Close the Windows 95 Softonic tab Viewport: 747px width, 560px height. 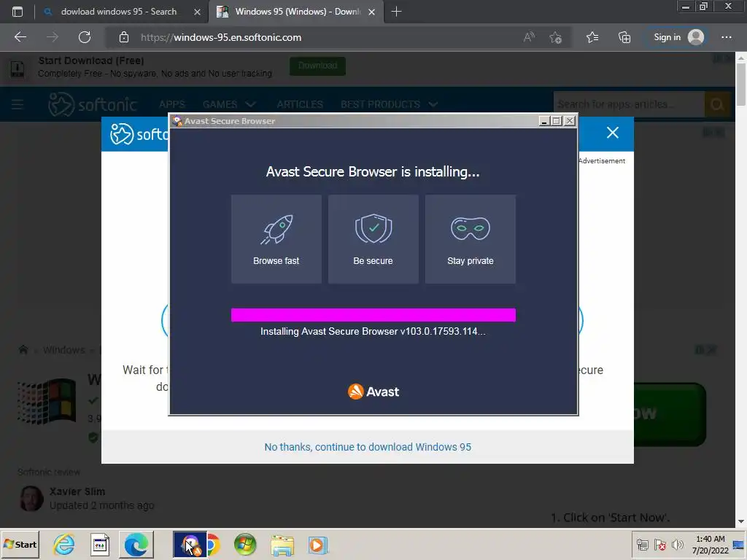(x=371, y=12)
